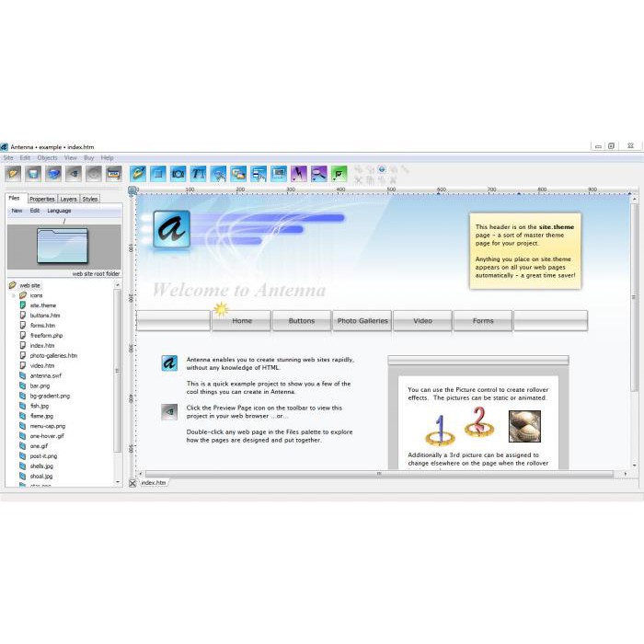Click the canvas horizontal scrollbar

coord(377,474)
